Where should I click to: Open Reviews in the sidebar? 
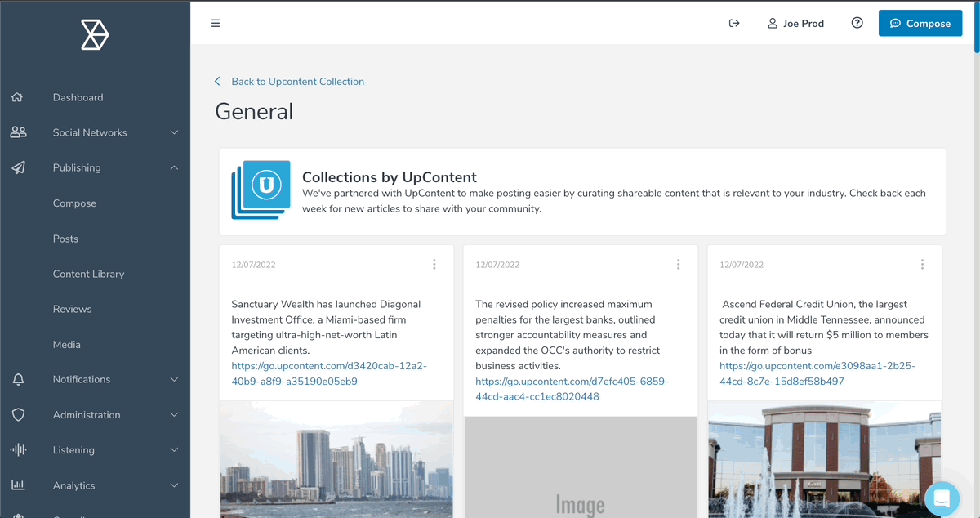pos(73,309)
